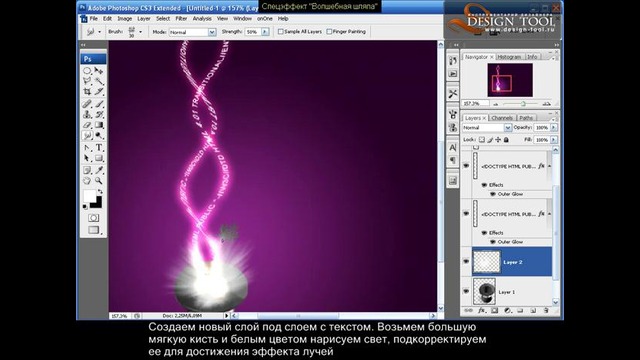Select the Path Selection tool

click(87, 158)
